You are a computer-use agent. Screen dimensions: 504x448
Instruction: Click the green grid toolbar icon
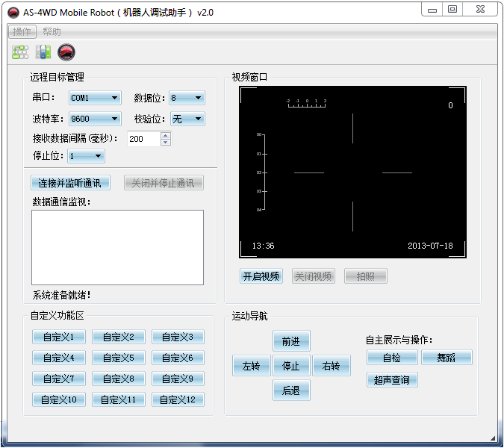20,52
